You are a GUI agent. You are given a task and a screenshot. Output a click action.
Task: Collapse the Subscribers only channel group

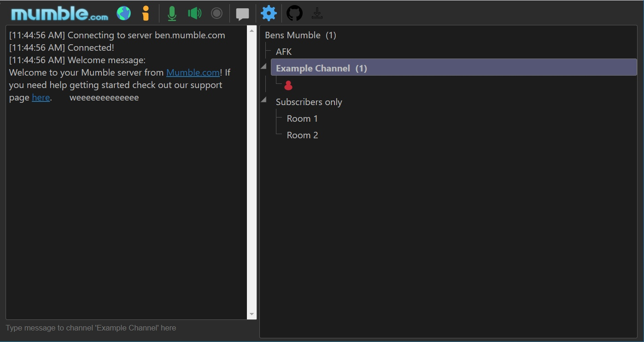coord(264,100)
